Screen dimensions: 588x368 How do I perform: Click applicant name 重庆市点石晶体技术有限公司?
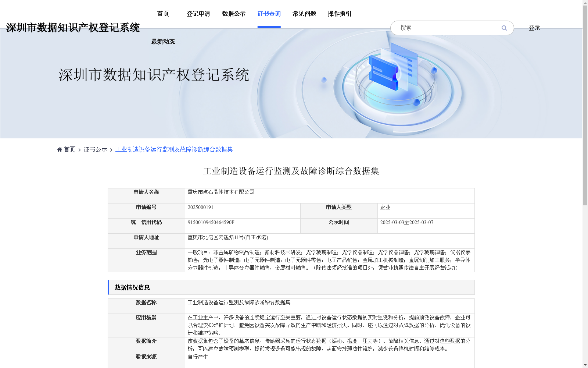pos(221,192)
